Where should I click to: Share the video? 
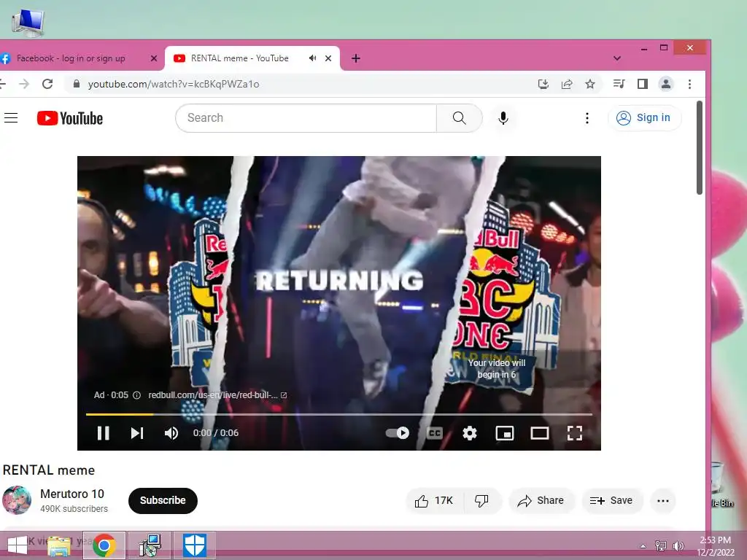coord(541,500)
